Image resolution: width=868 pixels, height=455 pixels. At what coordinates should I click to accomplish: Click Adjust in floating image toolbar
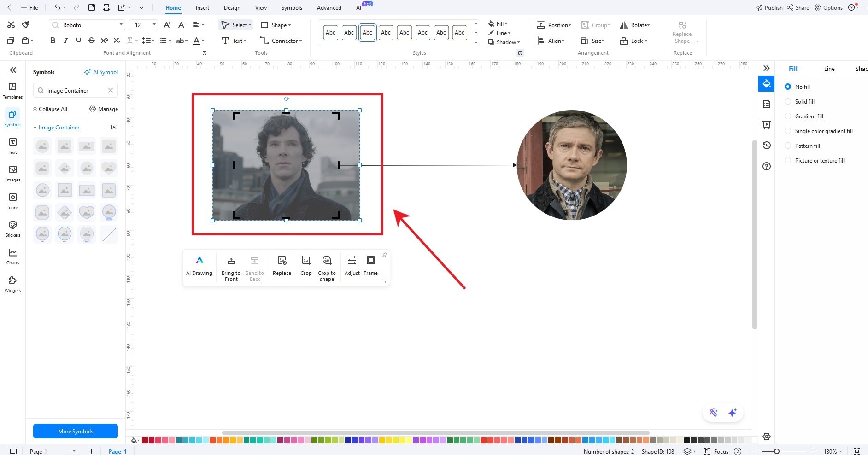tap(352, 266)
